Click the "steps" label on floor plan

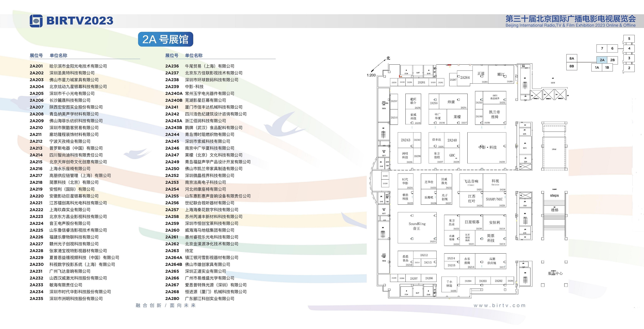tap(554, 195)
